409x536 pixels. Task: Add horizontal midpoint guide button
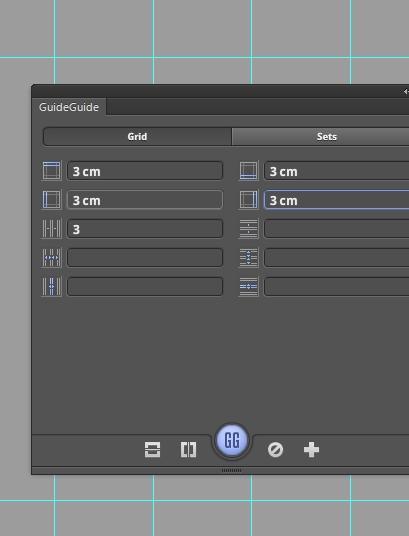pos(152,450)
